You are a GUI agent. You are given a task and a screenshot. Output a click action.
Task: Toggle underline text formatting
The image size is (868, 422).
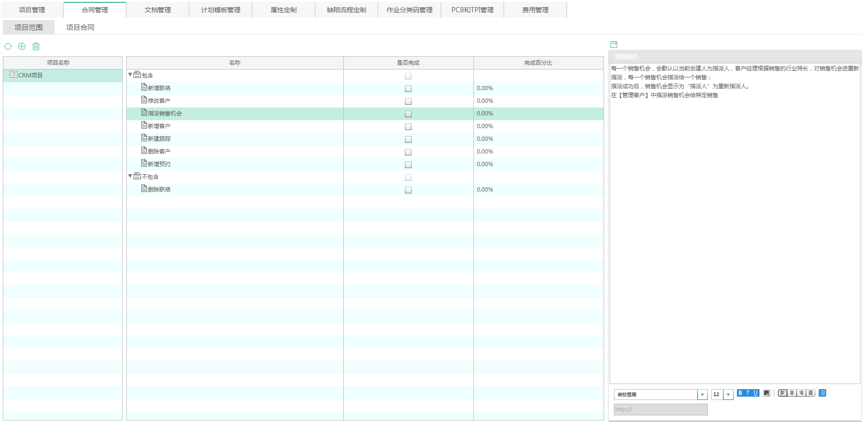tap(755, 393)
